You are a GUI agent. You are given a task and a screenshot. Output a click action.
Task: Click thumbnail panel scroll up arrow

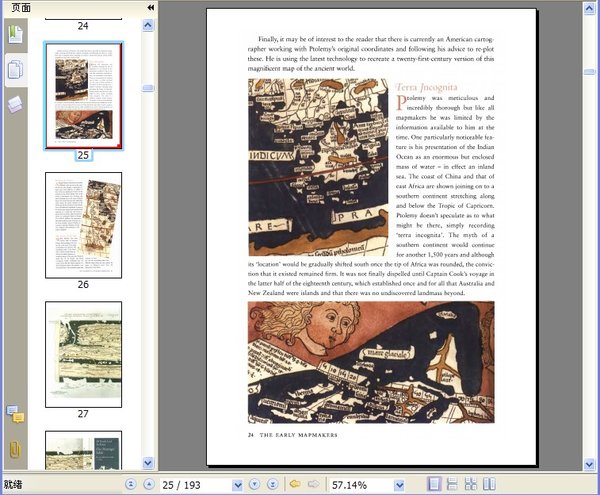pyautogui.click(x=148, y=25)
